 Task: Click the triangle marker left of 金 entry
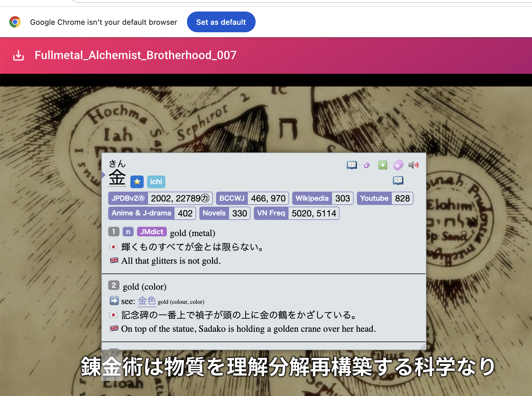point(104,175)
